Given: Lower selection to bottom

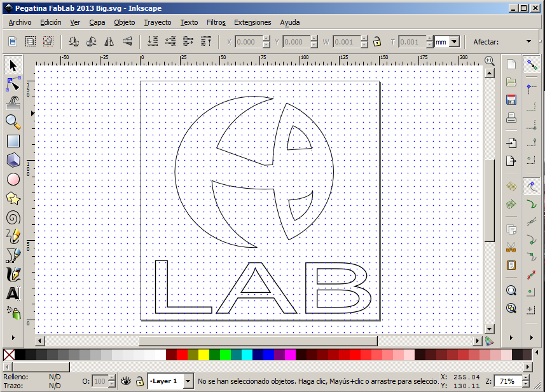Looking at the screenshot, I should pyautogui.click(x=153, y=42).
